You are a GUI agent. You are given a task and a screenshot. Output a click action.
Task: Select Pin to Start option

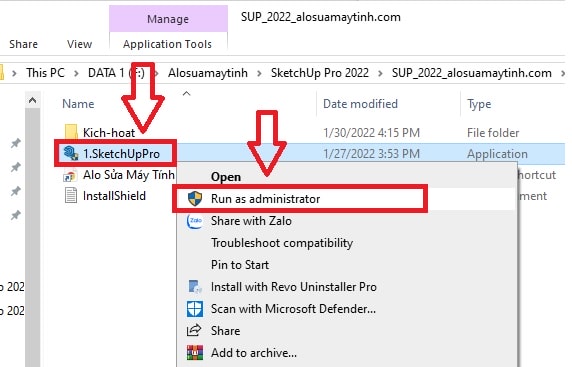240,265
